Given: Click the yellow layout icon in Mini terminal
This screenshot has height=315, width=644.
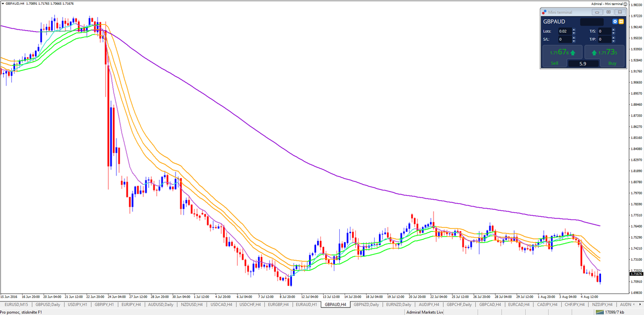Looking at the screenshot, I should pyautogui.click(x=621, y=22).
